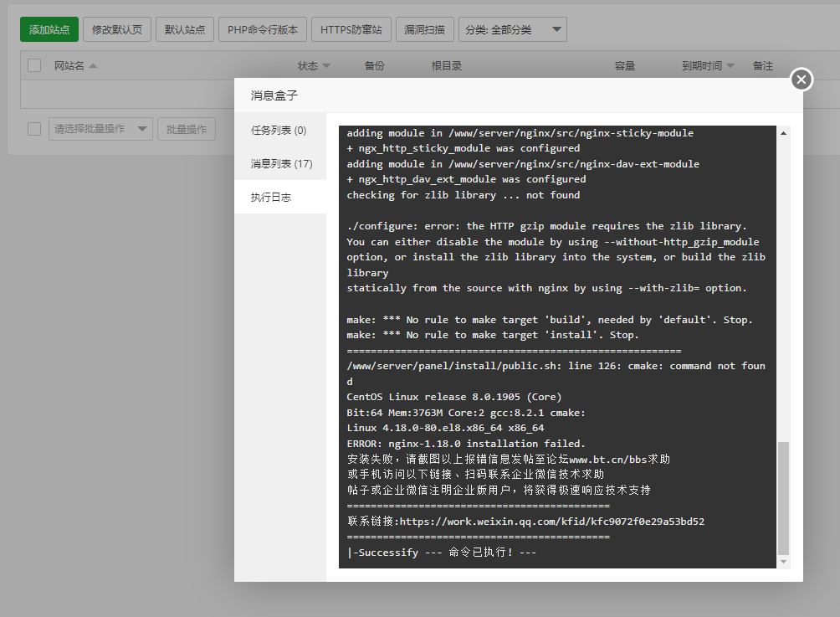This screenshot has width=840, height=617.
Task: Switch to 消息列表 (17) tab
Action: pos(279,163)
